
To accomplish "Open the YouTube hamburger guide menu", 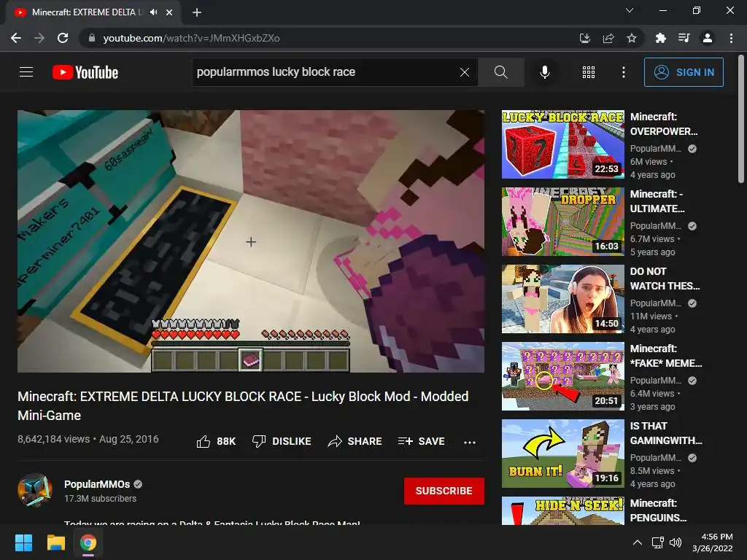I will pos(26,72).
